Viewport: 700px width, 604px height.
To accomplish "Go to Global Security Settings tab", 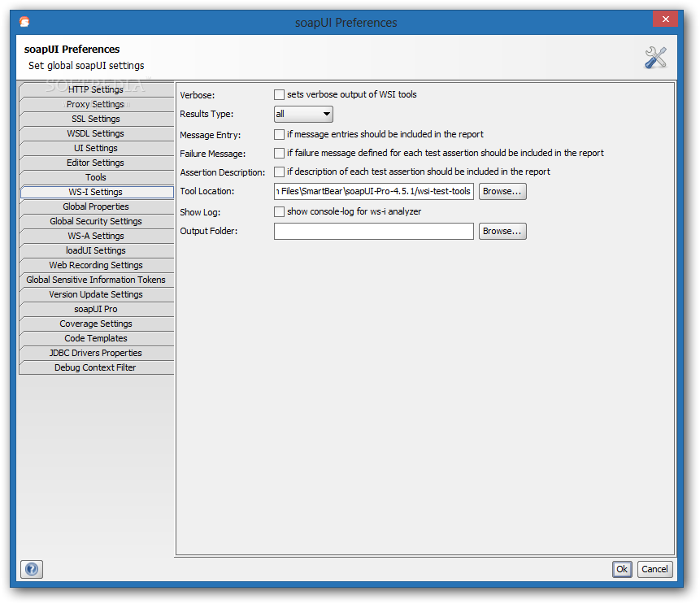I will tap(96, 221).
